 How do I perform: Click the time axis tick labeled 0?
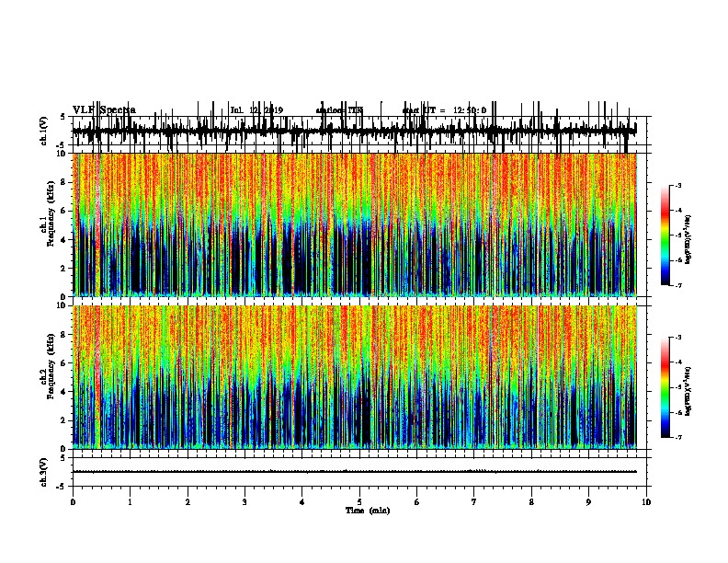73,502
